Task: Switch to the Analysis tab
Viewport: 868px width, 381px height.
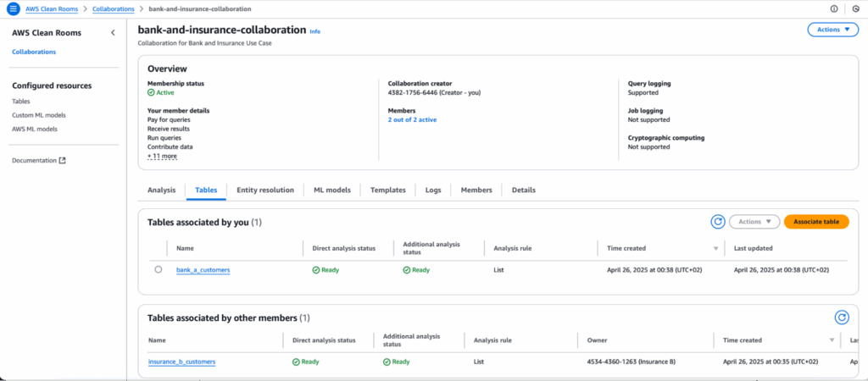Action: 162,190
